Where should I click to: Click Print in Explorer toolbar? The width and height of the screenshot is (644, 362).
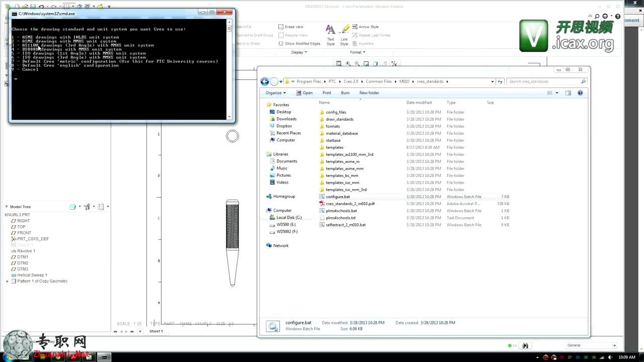pos(327,93)
